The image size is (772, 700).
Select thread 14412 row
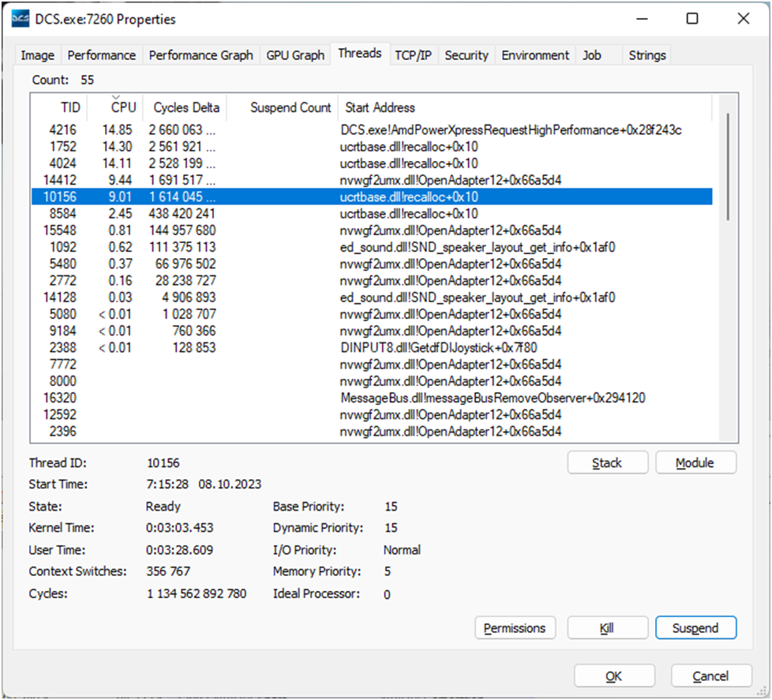click(372, 180)
